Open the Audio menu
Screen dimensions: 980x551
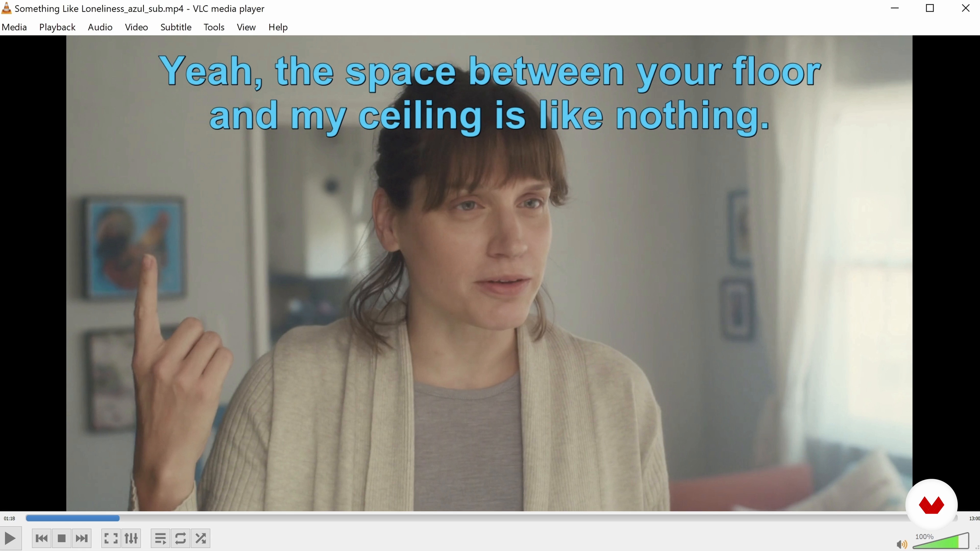[100, 27]
